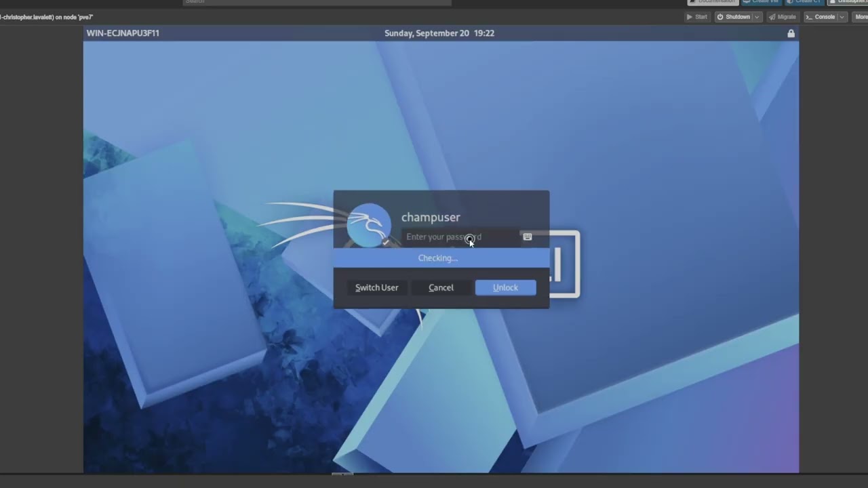Open the date and time in the panel
Image resolution: width=868 pixels, height=488 pixels.
[x=439, y=33]
